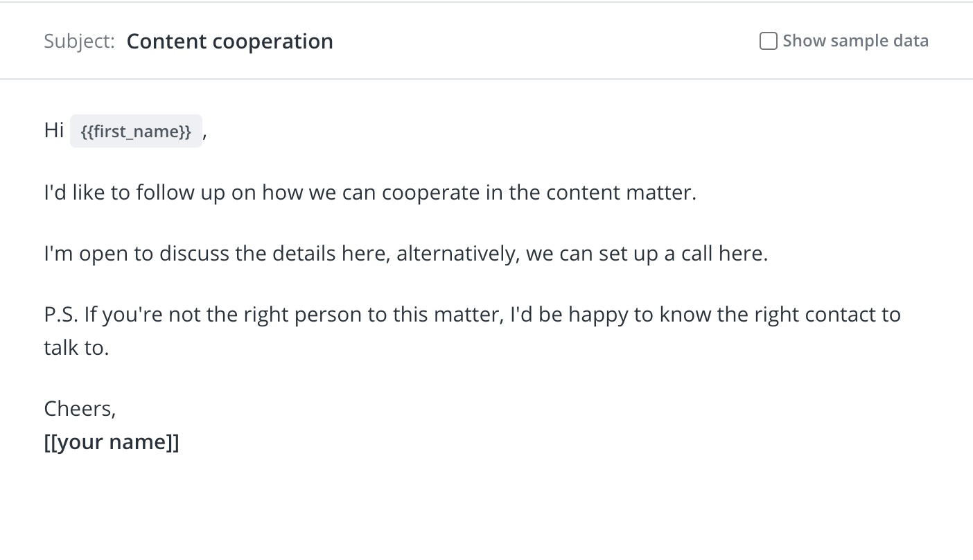This screenshot has width=973, height=560.
Task: Select the bold "[[your name]]" placeholder
Action: (112, 441)
